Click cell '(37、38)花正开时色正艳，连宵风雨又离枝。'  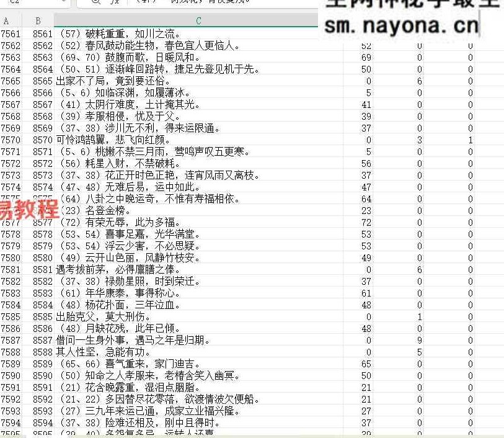click(198, 176)
